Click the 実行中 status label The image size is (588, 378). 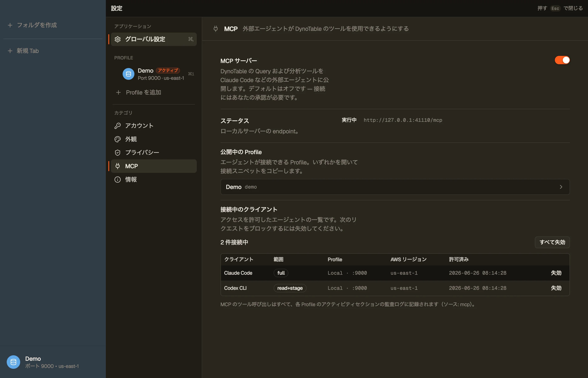[x=349, y=120]
